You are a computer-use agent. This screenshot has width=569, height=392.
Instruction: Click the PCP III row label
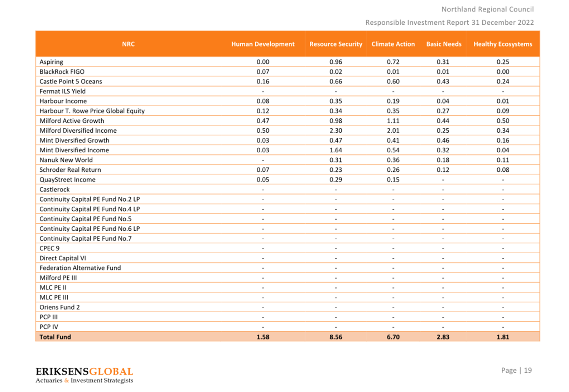click(48, 317)
